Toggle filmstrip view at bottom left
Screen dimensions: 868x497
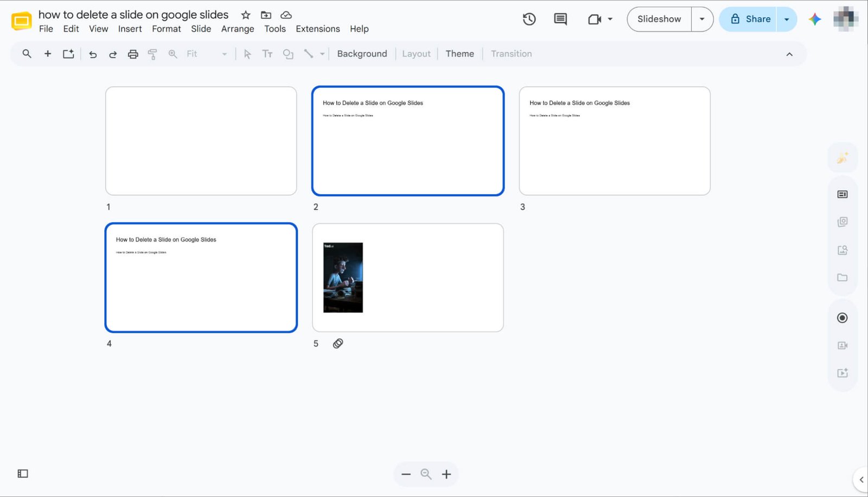pos(23,474)
